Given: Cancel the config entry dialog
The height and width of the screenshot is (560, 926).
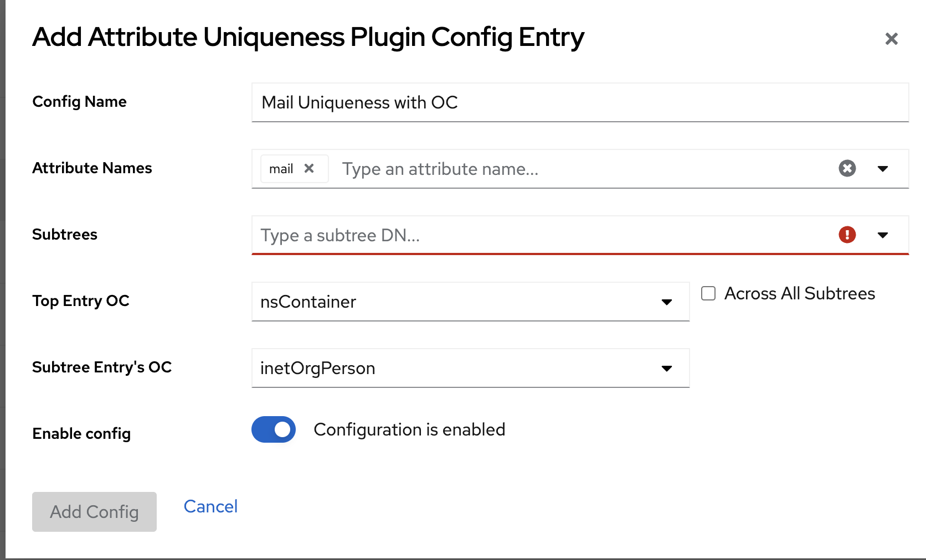Looking at the screenshot, I should click(210, 506).
